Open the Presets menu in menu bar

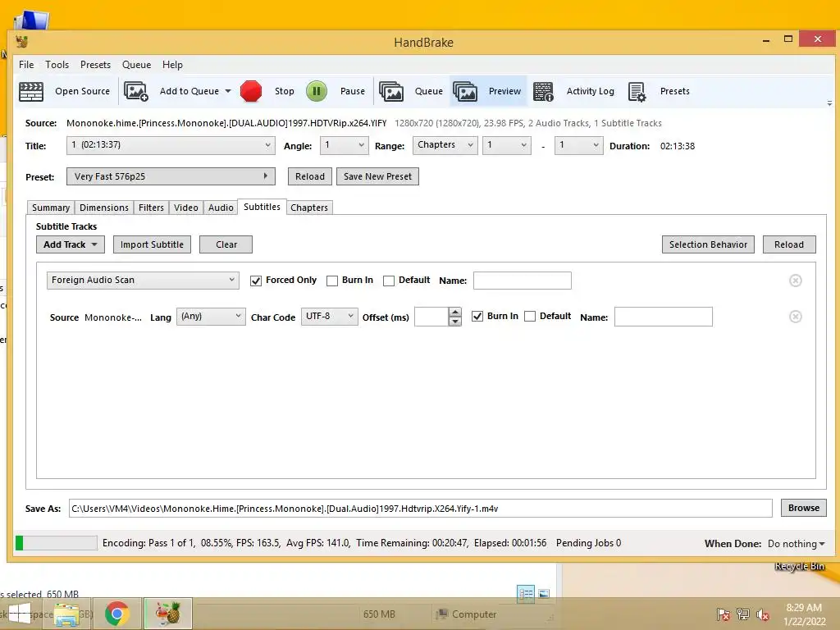[x=95, y=64]
